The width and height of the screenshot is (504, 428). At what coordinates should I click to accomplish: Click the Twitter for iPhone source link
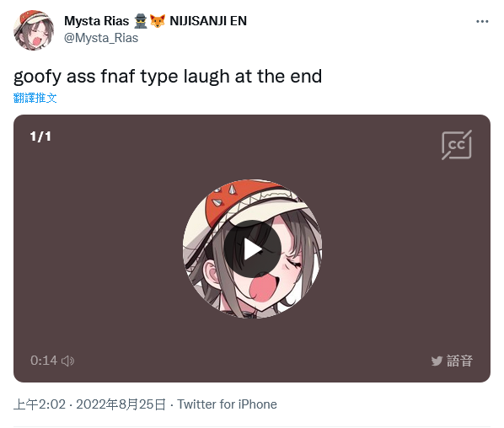tap(227, 404)
